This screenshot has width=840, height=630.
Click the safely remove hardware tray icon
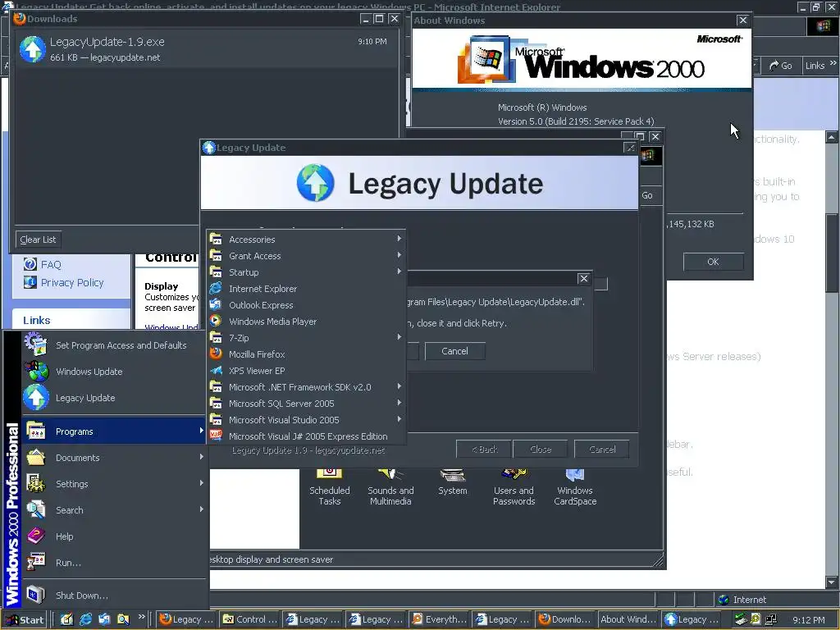point(741,620)
